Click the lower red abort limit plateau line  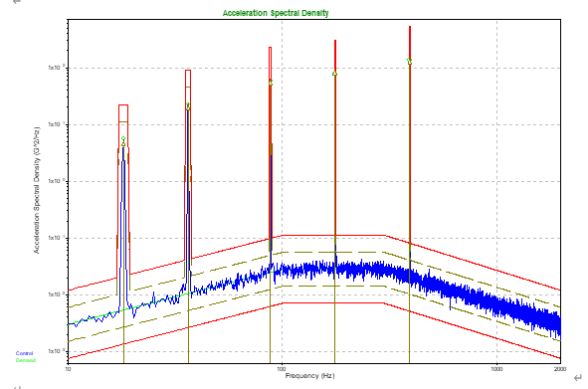pos(333,302)
